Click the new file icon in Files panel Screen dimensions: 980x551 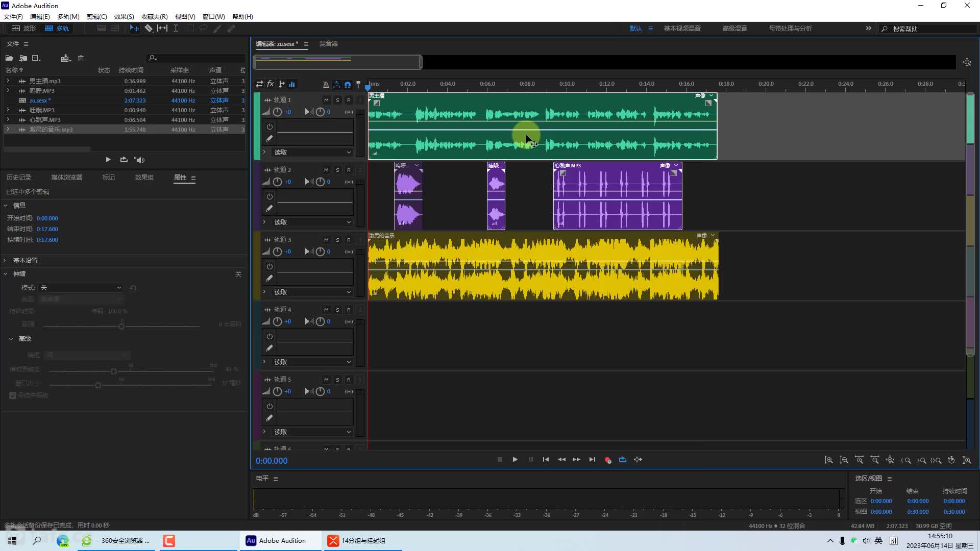point(36,58)
